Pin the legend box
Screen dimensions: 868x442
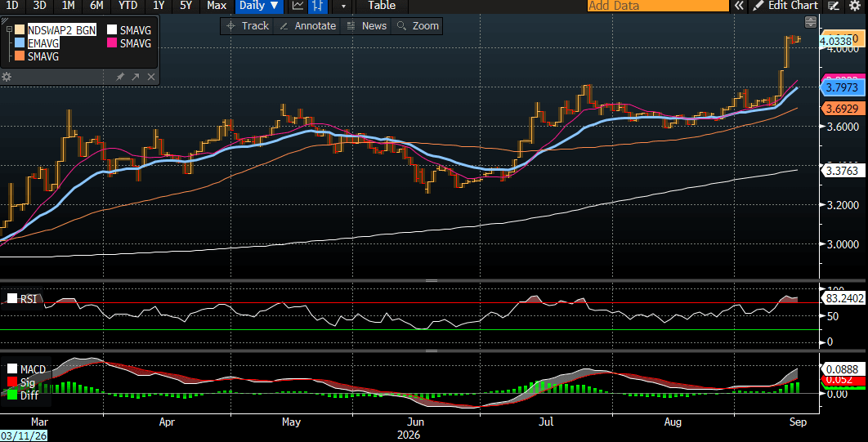point(120,77)
